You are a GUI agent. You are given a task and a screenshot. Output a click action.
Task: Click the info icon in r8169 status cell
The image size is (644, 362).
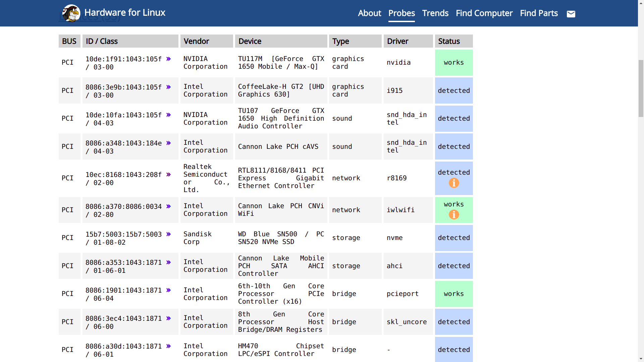coord(454,183)
